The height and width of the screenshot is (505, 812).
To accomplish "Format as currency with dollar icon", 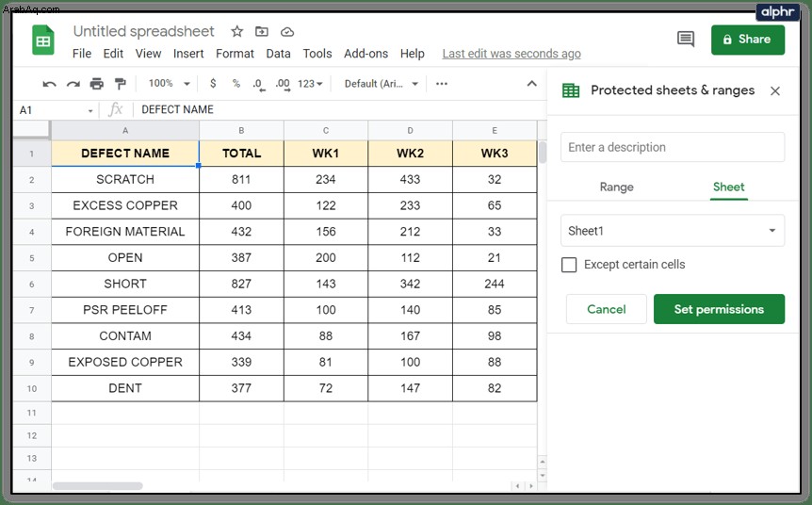I will coord(213,84).
